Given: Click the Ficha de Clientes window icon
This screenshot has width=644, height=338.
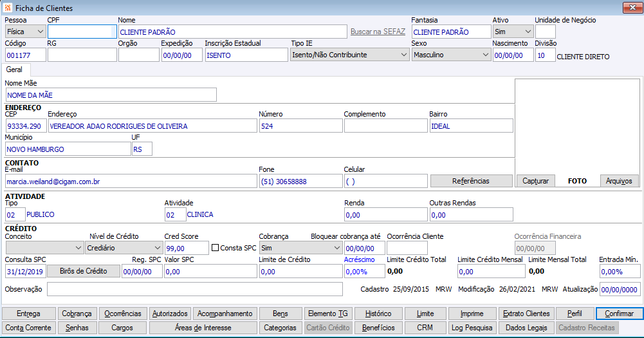Looking at the screenshot, I should pyautogui.click(x=7, y=8).
